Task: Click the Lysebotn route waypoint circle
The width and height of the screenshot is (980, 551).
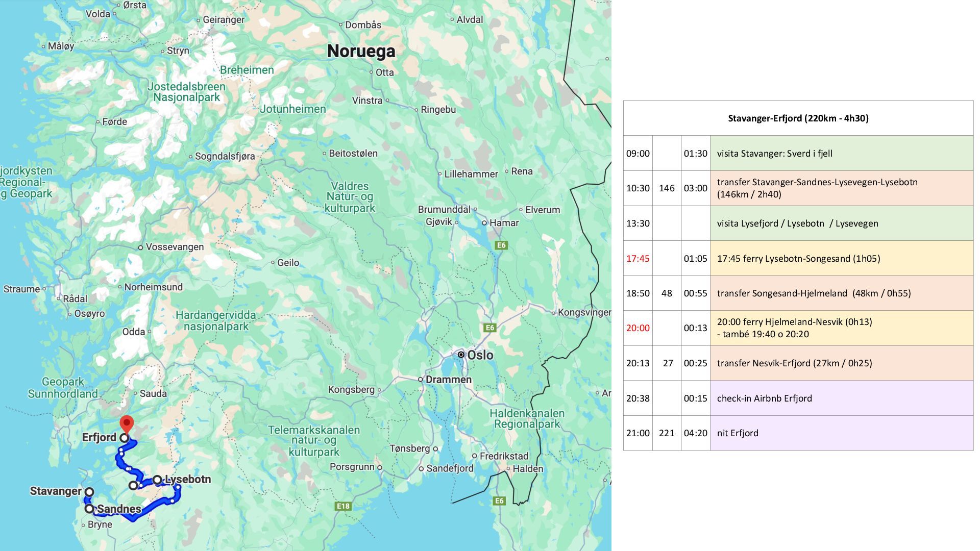Action: click(x=157, y=480)
